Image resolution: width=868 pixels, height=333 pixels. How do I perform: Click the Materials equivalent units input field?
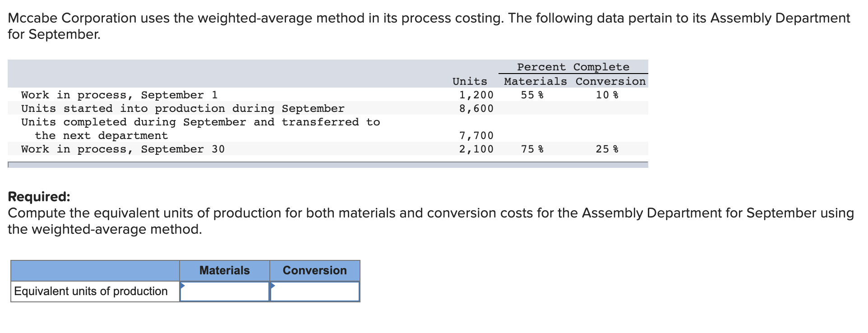225,291
